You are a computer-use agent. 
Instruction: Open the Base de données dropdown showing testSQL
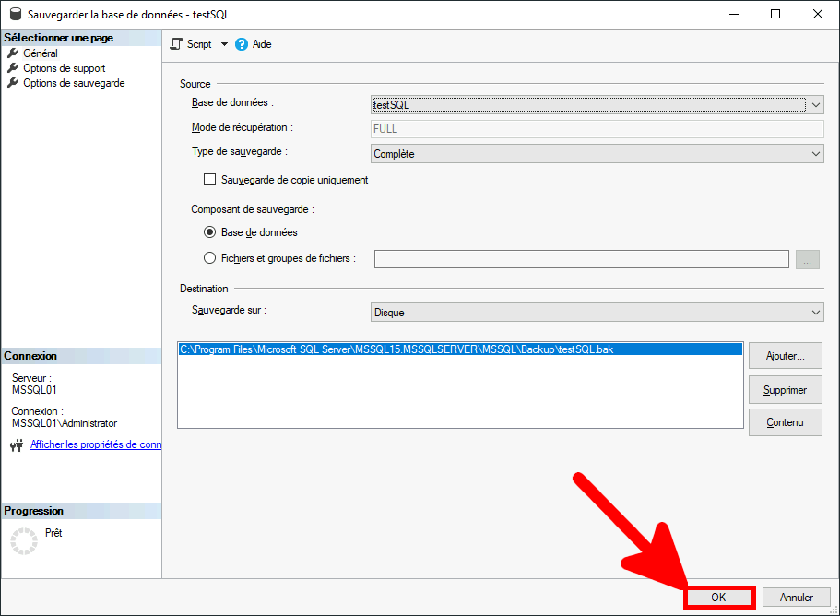pos(815,104)
